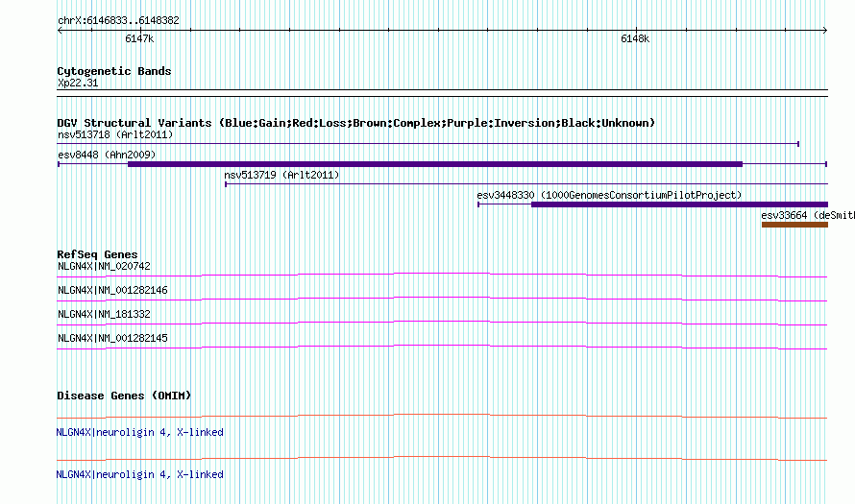Click the thick purple esv8448 inversion bar

[x=435, y=164]
